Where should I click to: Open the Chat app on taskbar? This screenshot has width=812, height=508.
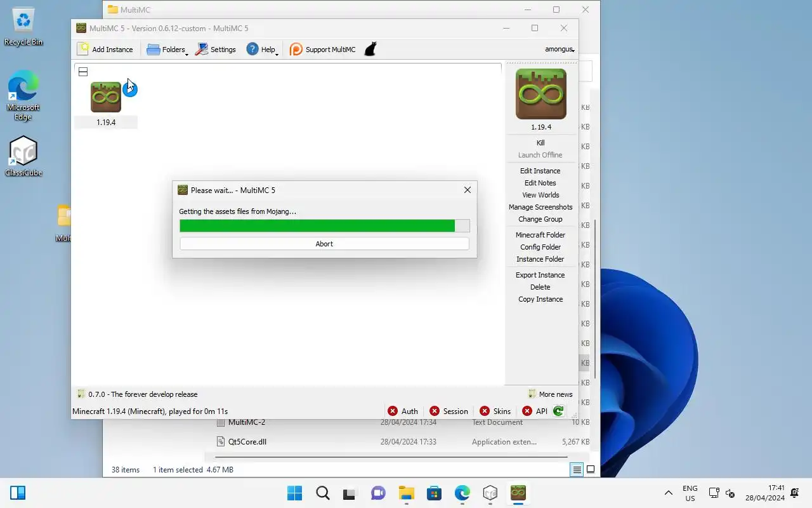pos(378,493)
